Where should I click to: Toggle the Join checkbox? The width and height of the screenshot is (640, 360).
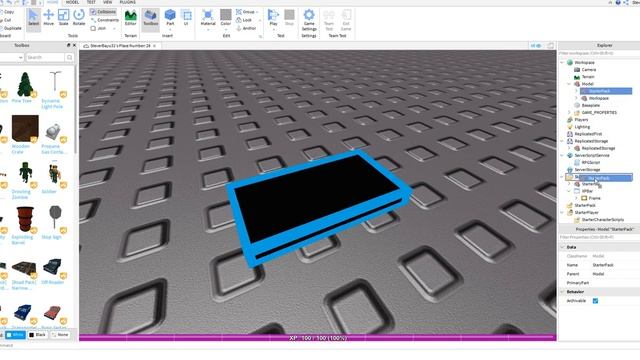93,29
